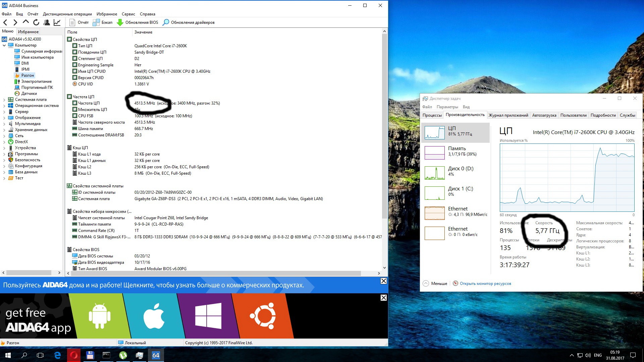Collapse the Компьютер tree node
The width and height of the screenshot is (644, 362).
point(4,45)
